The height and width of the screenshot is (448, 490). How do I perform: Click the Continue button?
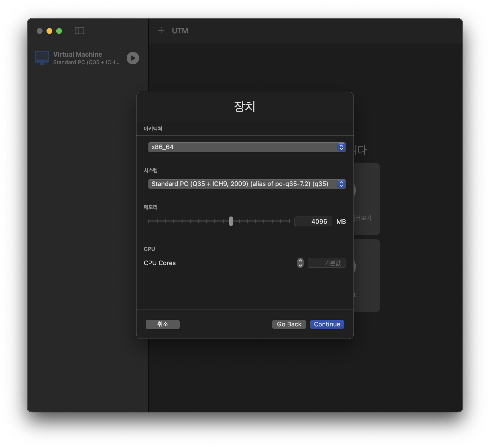click(327, 324)
